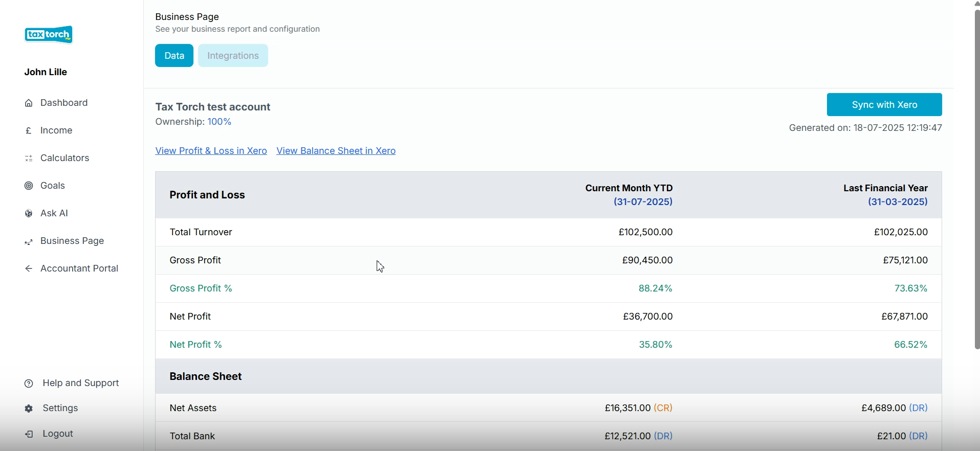Click the Tax Torch logo

coord(49,35)
